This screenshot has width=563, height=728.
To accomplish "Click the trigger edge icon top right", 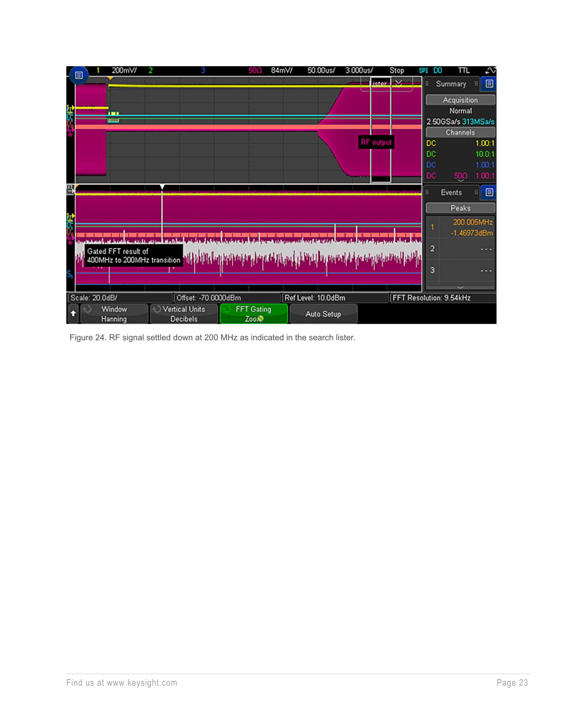I will (x=491, y=70).
